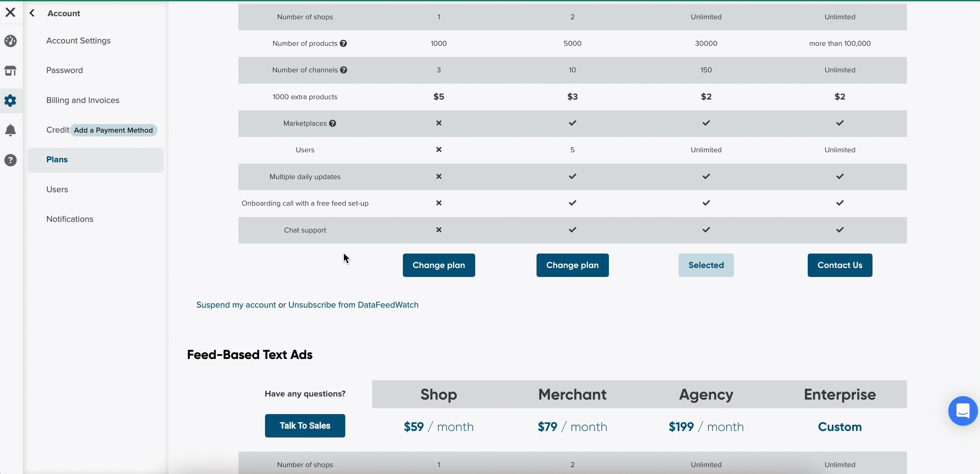980x474 pixels.
Task: Close the sidebar with the X icon
Action: 10,12
